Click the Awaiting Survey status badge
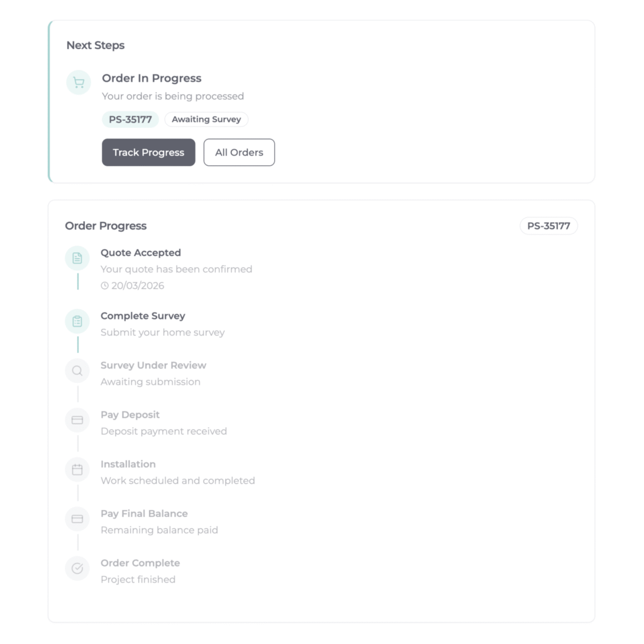The width and height of the screenshot is (644, 644). click(206, 119)
